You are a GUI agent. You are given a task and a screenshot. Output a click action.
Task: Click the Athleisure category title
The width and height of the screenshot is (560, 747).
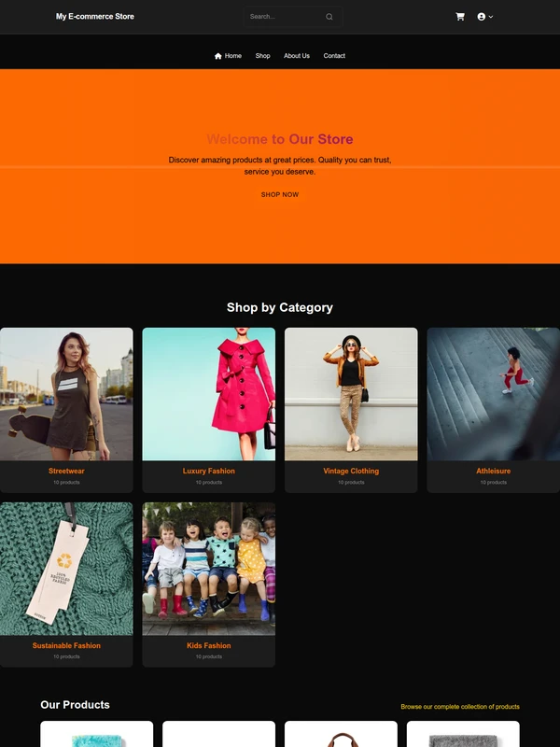494,472
